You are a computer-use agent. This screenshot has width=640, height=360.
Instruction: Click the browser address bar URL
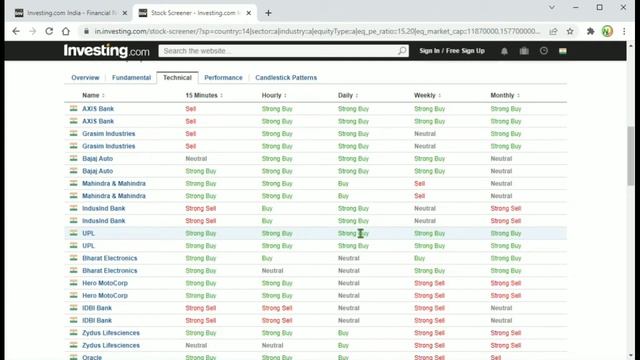pyautogui.click(x=317, y=31)
